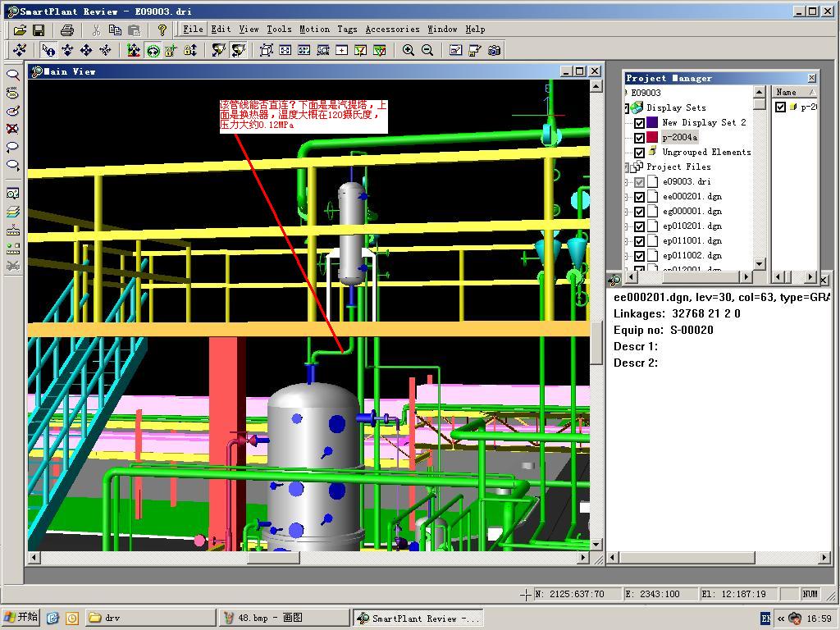Click the delete tag red X icon
This screenshot has height=630, width=840.
[x=13, y=129]
